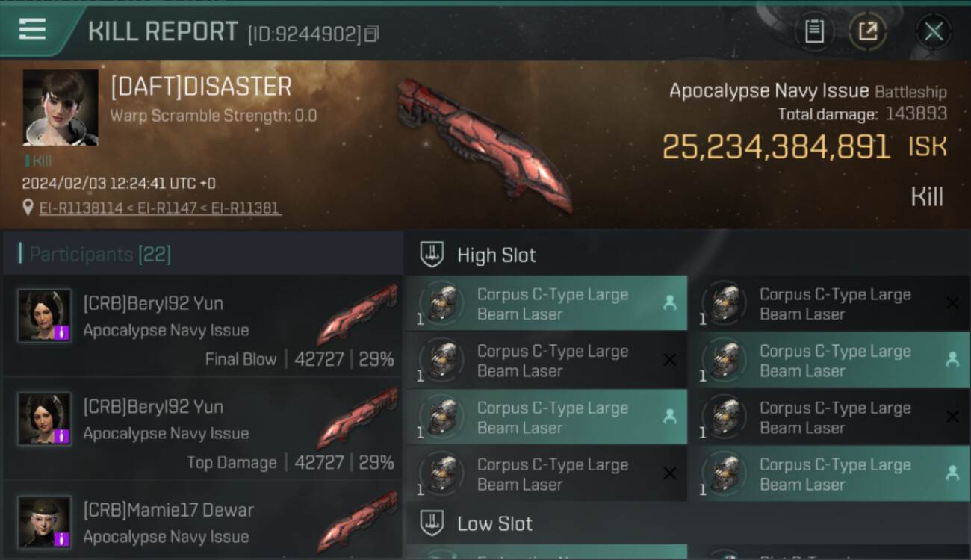Copy the kill report ID icon

tap(372, 34)
